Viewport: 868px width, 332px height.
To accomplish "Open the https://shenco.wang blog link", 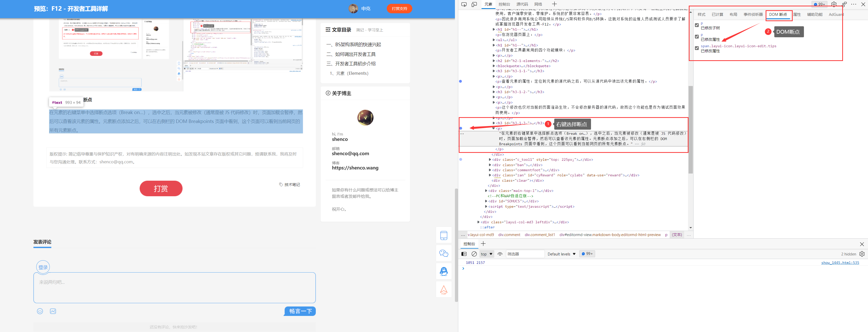I will (x=355, y=168).
